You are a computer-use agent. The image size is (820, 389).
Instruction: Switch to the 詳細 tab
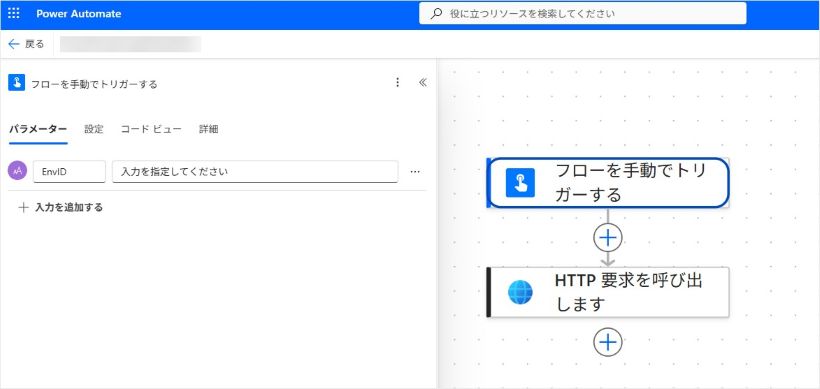[x=209, y=129]
